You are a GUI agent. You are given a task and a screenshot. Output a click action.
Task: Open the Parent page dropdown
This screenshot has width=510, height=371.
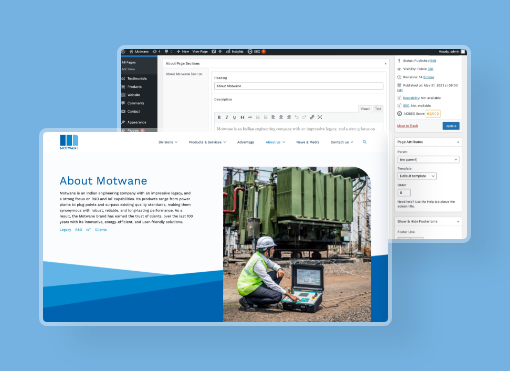[x=428, y=160]
